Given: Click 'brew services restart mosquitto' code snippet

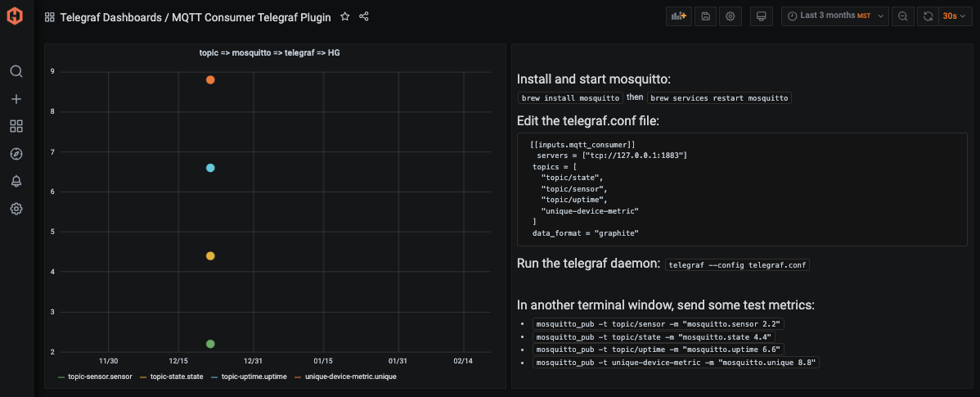Looking at the screenshot, I should [719, 98].
